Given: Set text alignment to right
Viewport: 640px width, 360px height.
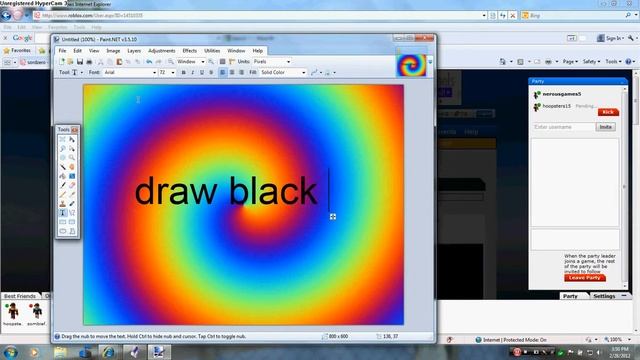Looking at the screenshot, I should coord(241,72).
